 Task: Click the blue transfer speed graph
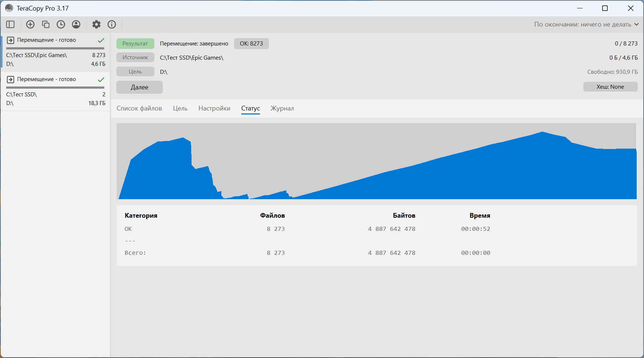377,161
